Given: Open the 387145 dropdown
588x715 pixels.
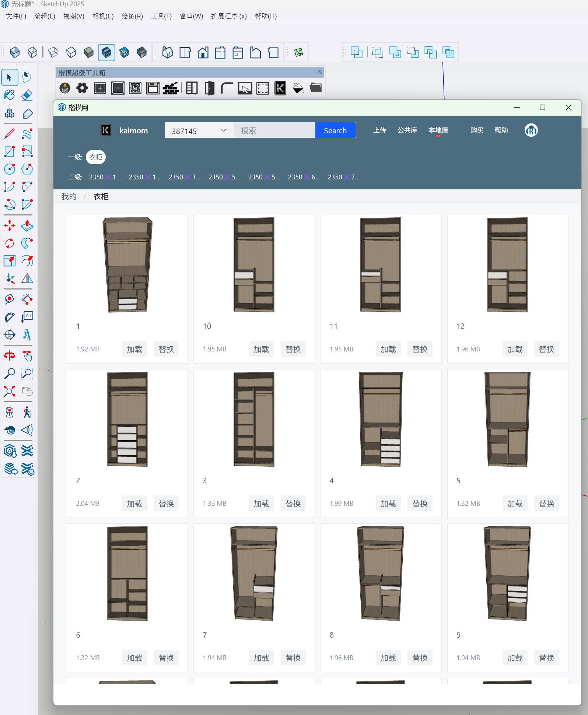Looking at the screenshot, I should click(x=199, y=130).
